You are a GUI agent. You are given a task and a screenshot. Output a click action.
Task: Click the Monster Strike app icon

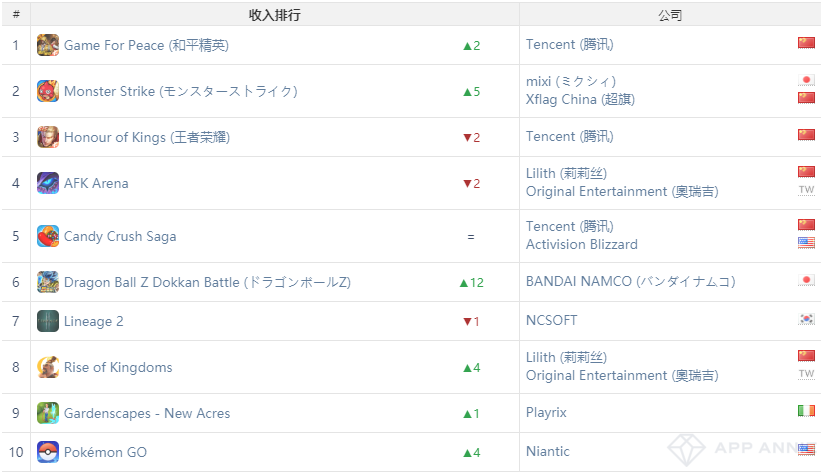coord(48,91)
